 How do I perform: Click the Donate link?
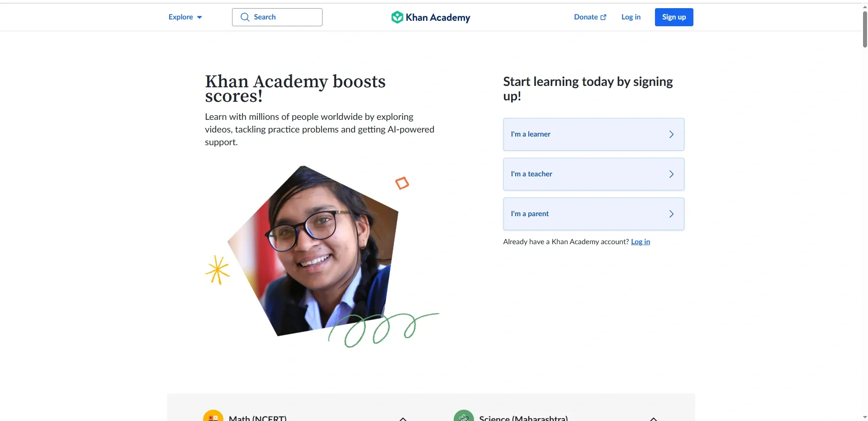click(586, 17)
